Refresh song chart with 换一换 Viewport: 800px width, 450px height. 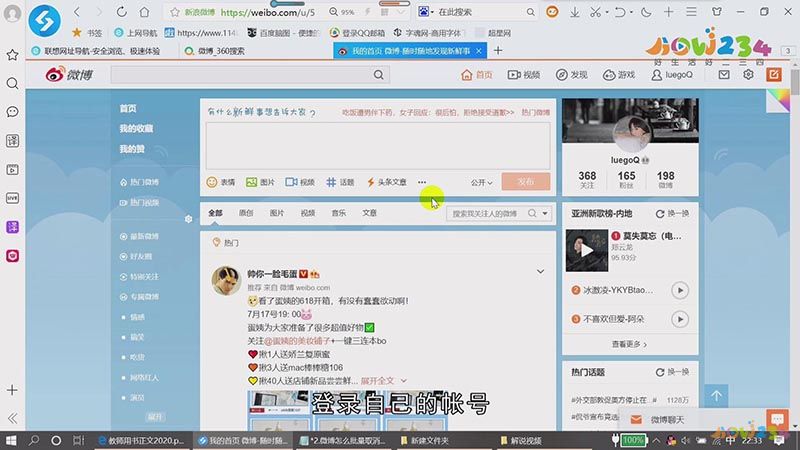click(x=672, y=214)
